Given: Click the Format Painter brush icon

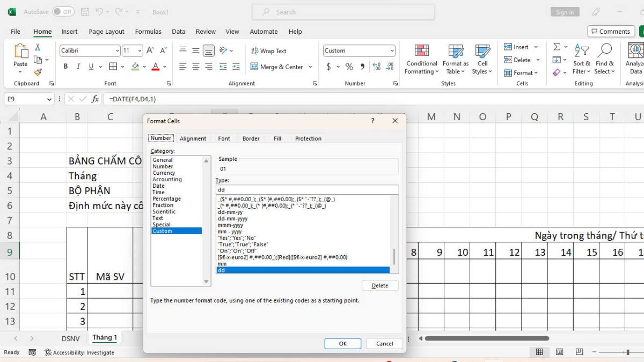Looking at the screenshot, I should [38, 72].
